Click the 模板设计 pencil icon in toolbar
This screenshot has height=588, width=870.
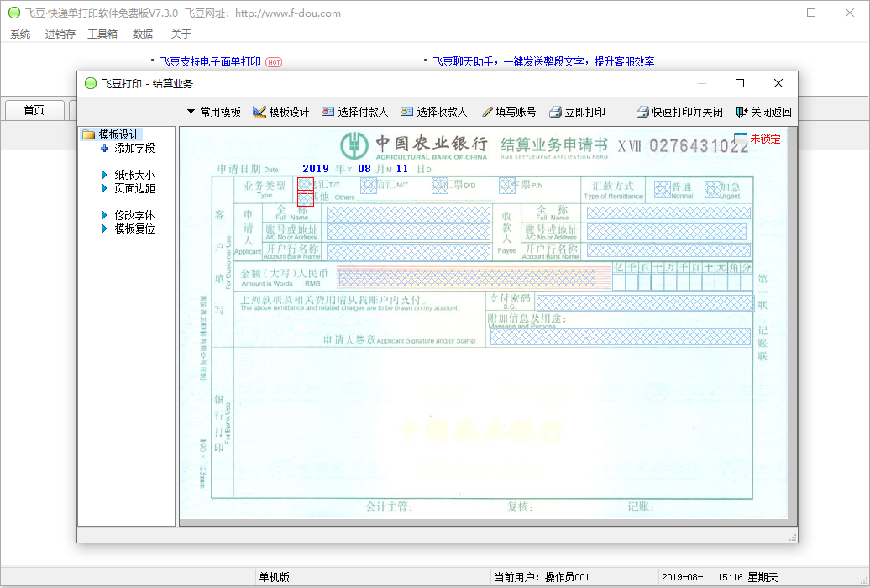[x=259, y=113]
